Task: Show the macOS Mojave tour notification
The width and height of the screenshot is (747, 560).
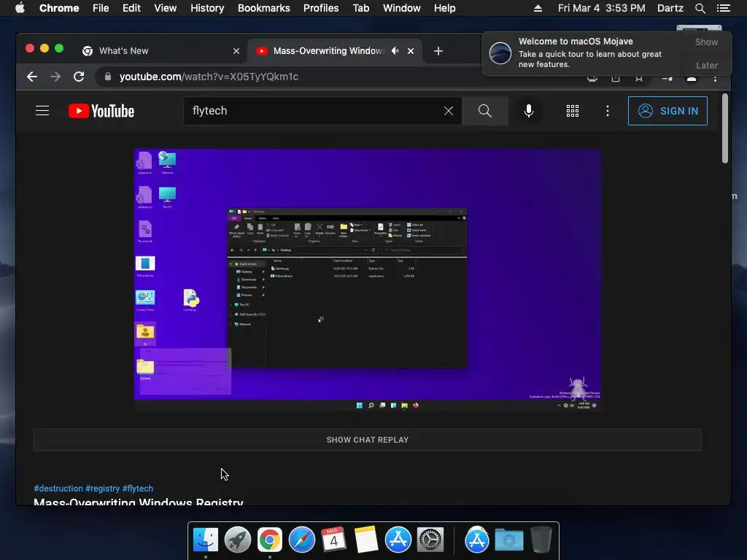Action: pos(706,42)
